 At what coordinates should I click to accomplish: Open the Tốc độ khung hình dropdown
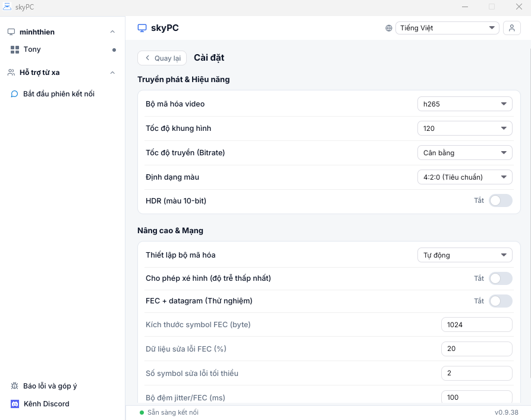tap(464, 128)
